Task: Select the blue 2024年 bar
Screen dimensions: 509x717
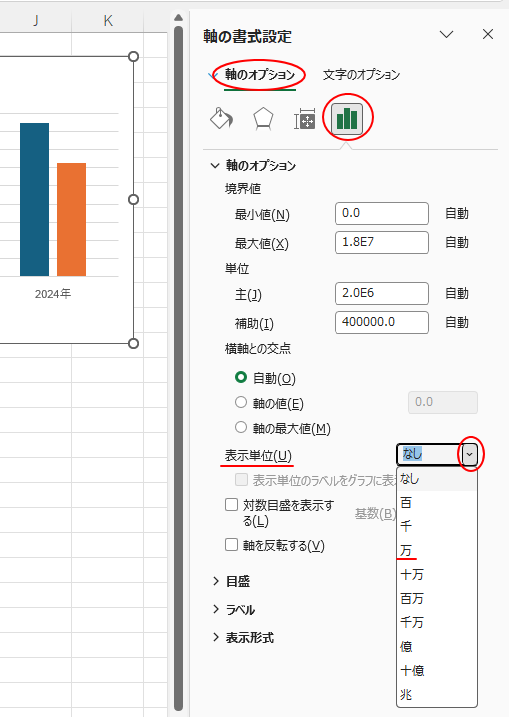Action: click(34, 199)
